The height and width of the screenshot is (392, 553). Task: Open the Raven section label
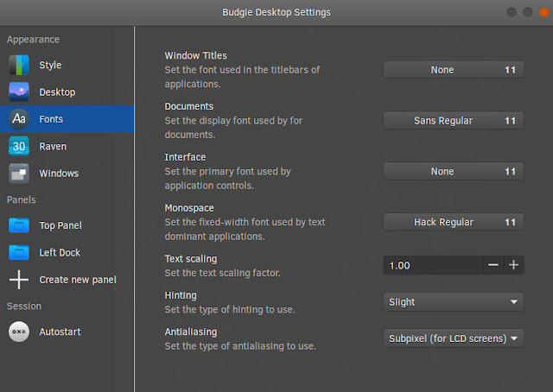tap(53, 146)
